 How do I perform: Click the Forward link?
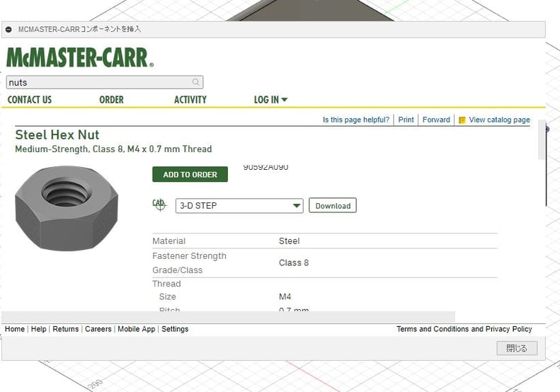436,120
